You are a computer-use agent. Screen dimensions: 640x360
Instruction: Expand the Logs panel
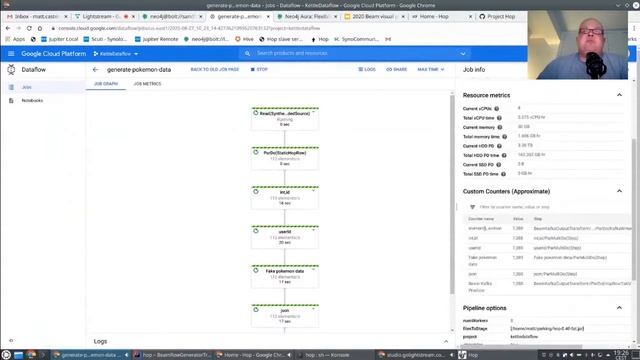tap(446, 341)
